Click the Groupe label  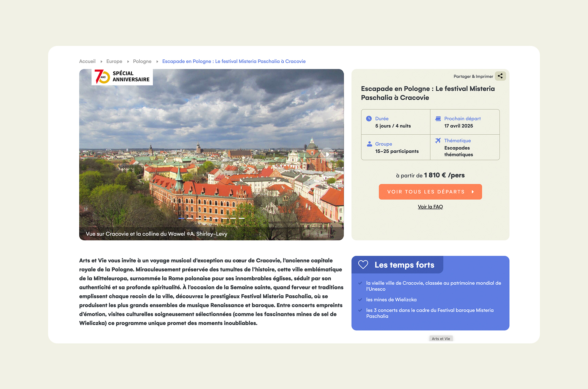[x=383, y=144]
